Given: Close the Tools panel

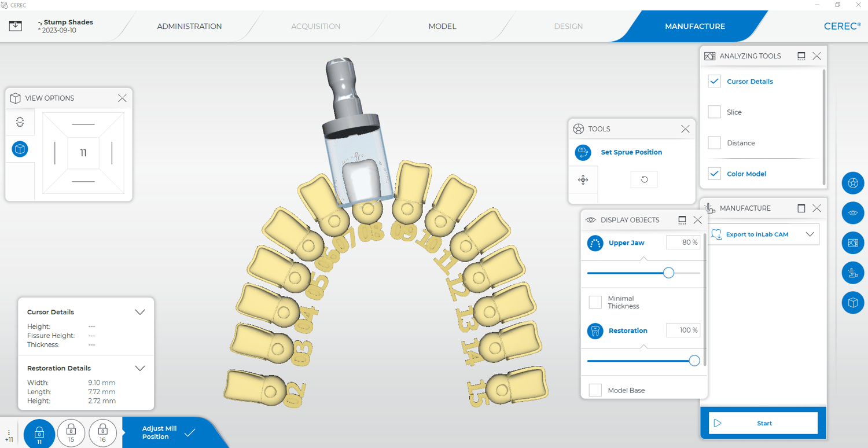Looking at the screenshot, I should (685, 129).
